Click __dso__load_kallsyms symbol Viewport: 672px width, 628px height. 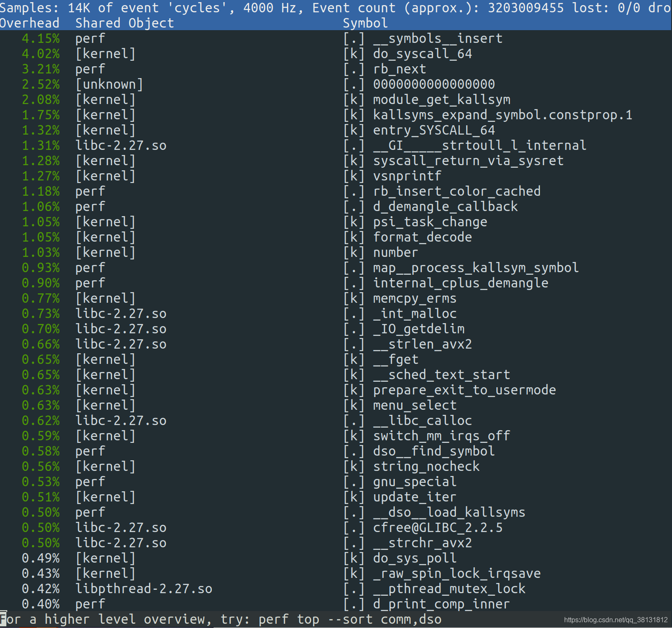[x=449, y=512]
